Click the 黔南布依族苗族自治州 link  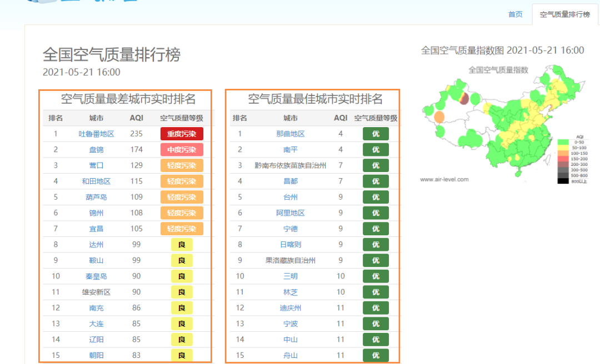pos(291,165)
